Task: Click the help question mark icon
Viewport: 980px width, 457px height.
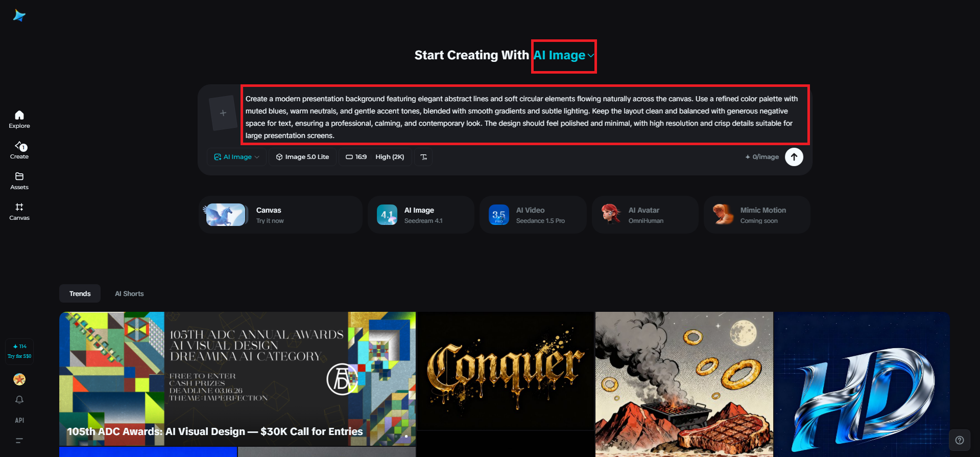Action: pyautogui.click(x=960, y=440)
